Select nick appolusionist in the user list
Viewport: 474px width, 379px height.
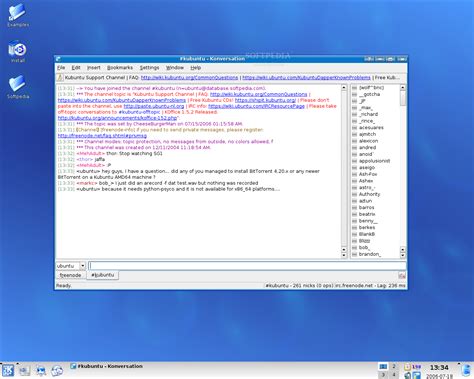click(374, 161)
